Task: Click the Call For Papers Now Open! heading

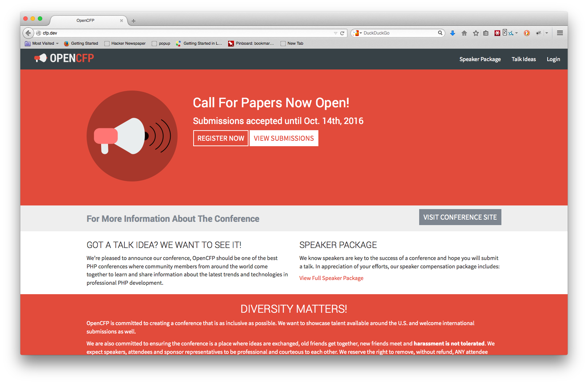Action: 271,103
